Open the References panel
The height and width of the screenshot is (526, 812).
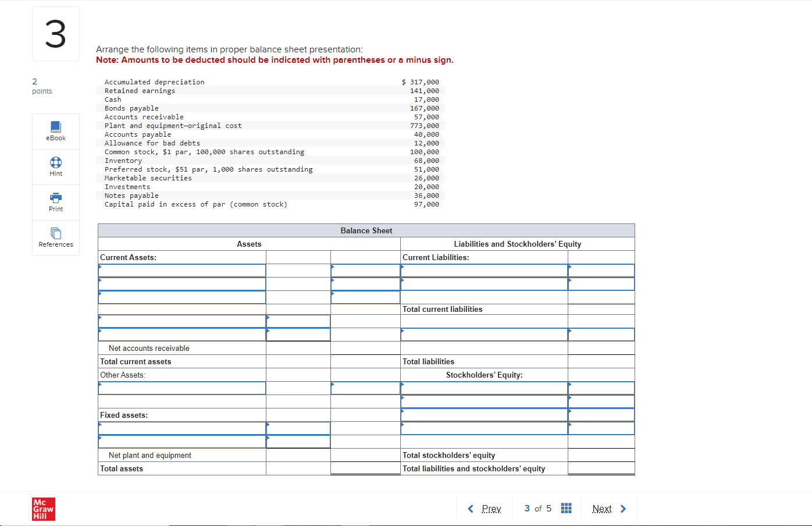pos(56,238)
